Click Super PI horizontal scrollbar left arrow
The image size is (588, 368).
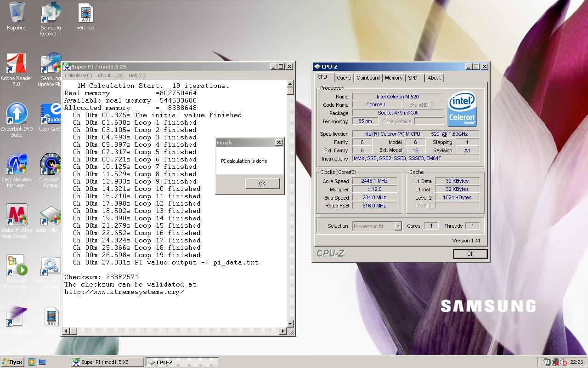pyautogui.click(x=66, y=331)
